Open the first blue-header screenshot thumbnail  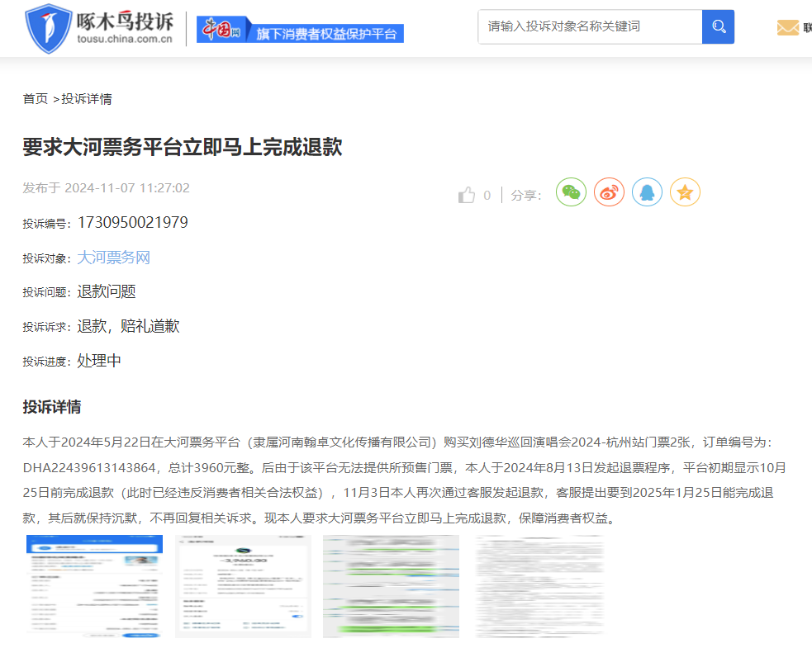pos(95,586)
